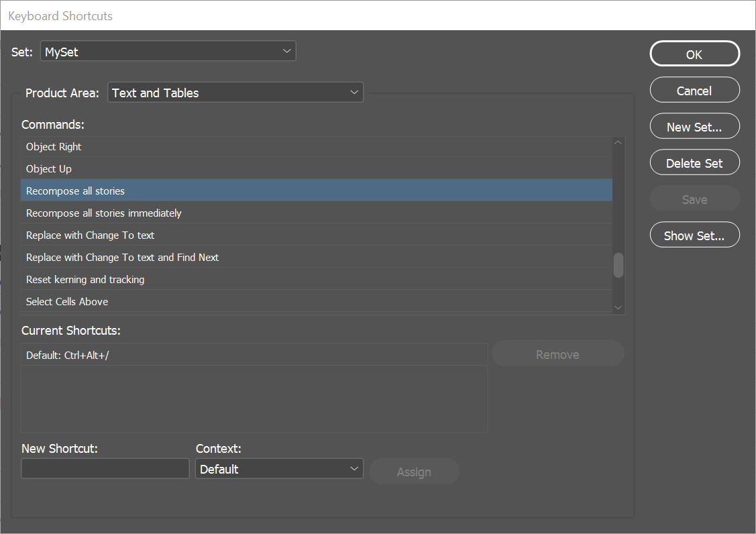Click the commands list scroll down arrow
Viewport: 756px width, 534px height.
click(618, 307)
